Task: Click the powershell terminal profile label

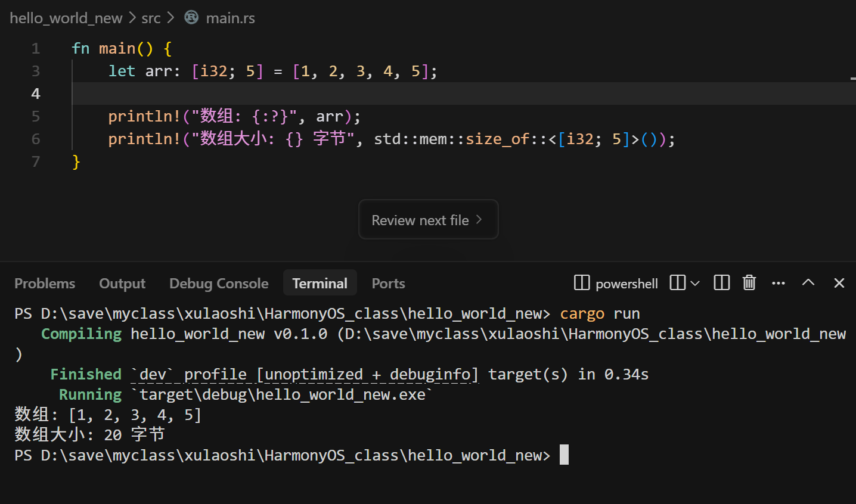Action: click(x=627, y=284)
